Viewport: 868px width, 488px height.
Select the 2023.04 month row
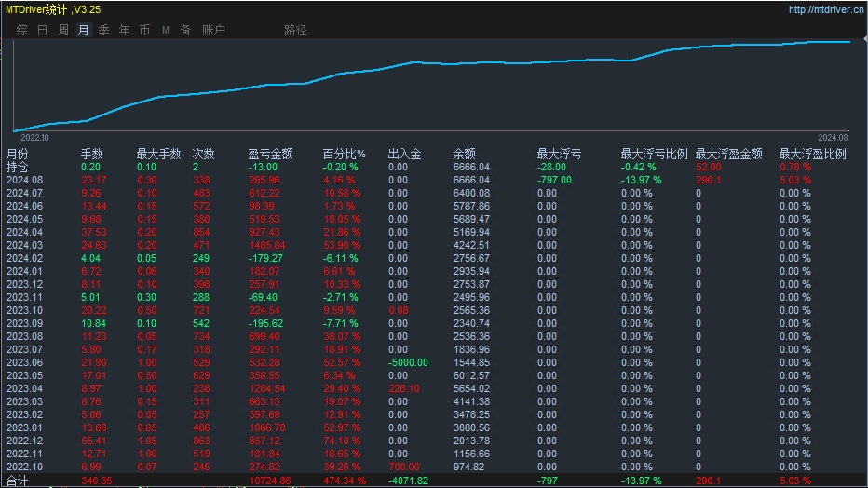click(24, 388)
